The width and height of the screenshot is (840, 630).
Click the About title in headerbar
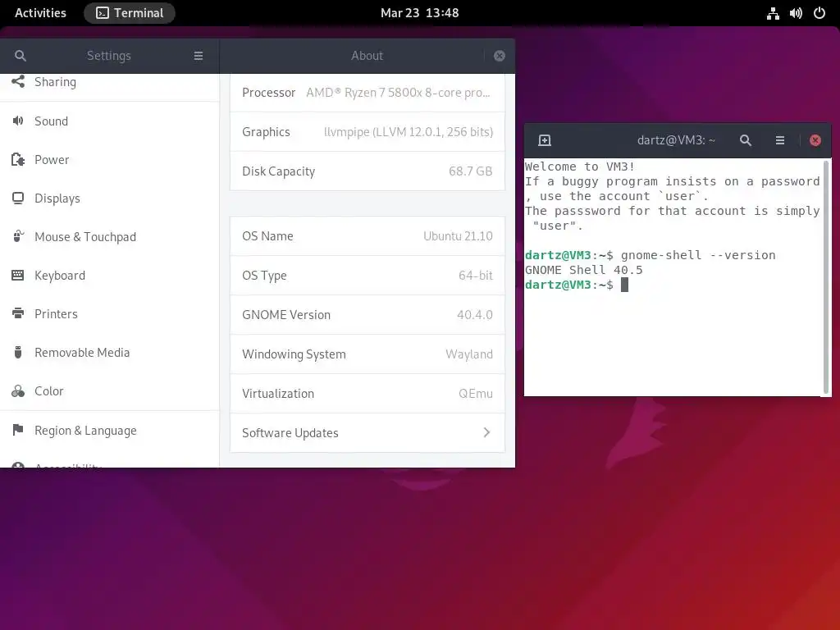[367, 56]
